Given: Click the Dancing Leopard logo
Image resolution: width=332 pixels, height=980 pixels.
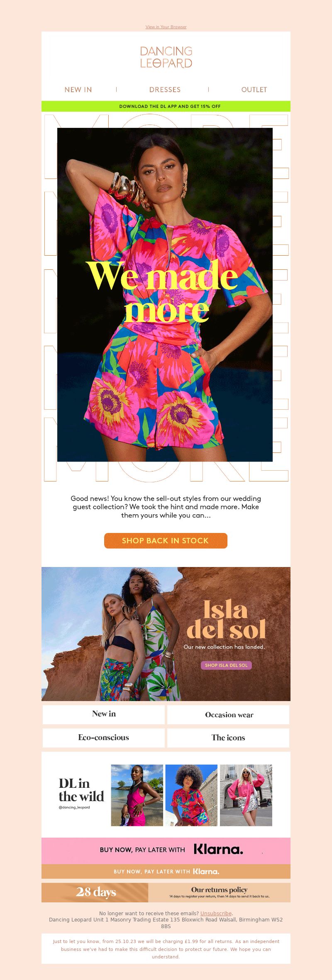Looking at the screenshot, I should [166, 57].
